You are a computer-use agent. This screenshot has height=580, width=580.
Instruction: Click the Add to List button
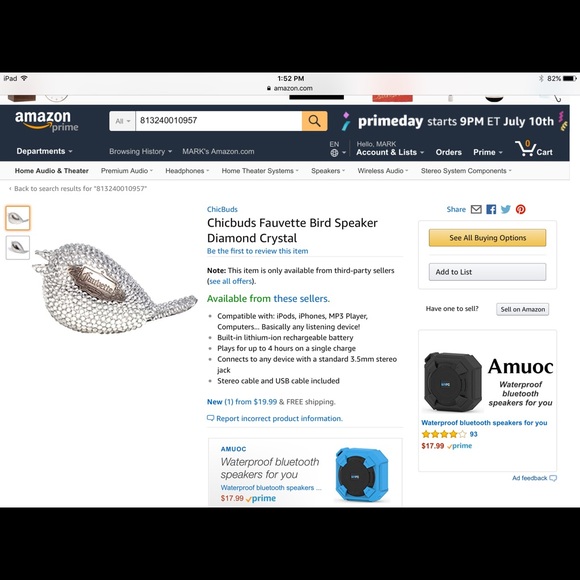click(x=487, y=272)
